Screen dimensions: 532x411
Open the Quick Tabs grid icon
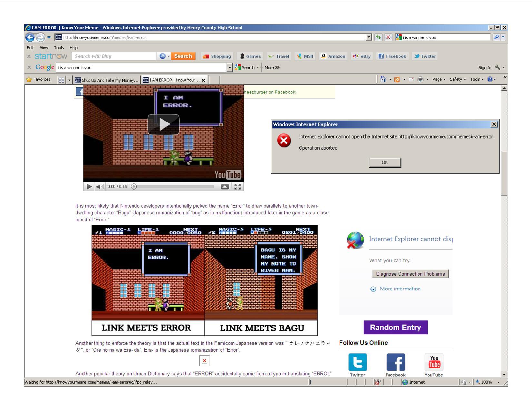tap(61, 80)
